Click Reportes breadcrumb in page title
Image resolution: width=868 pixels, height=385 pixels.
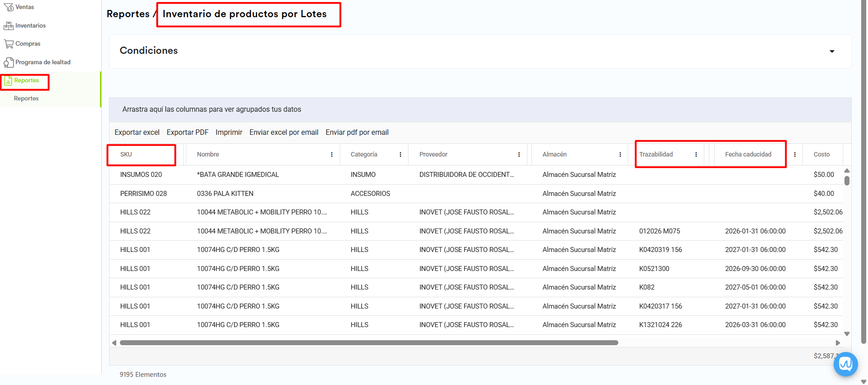pos(128,14)
